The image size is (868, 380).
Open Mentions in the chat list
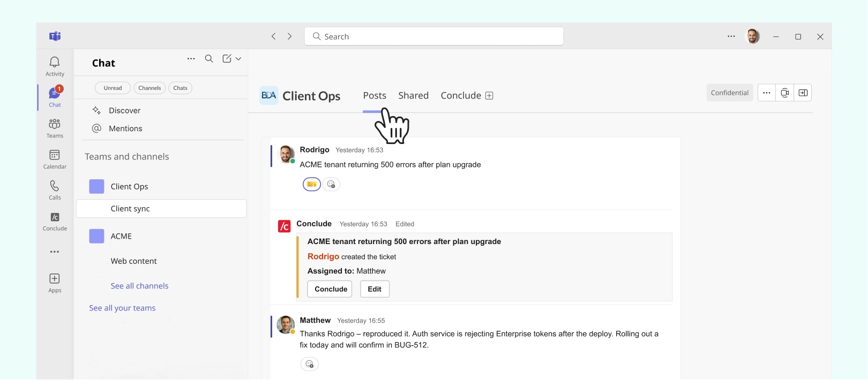tap(125, 128)
